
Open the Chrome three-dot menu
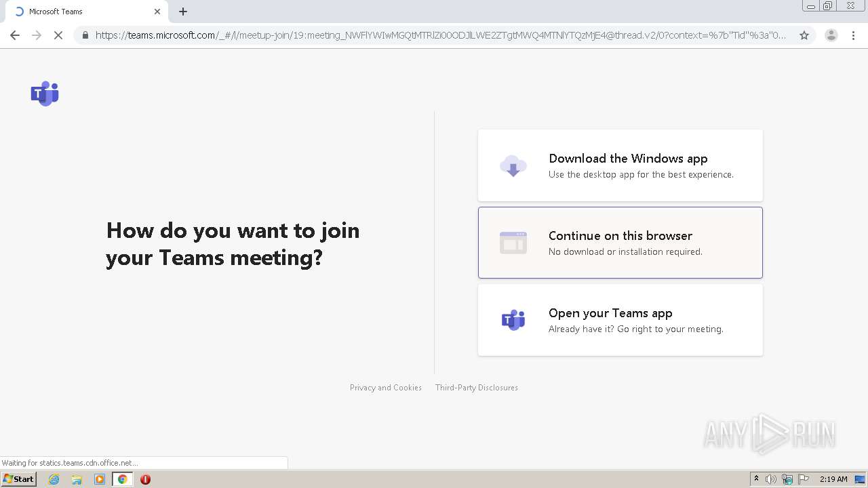(x=852, y=35)
